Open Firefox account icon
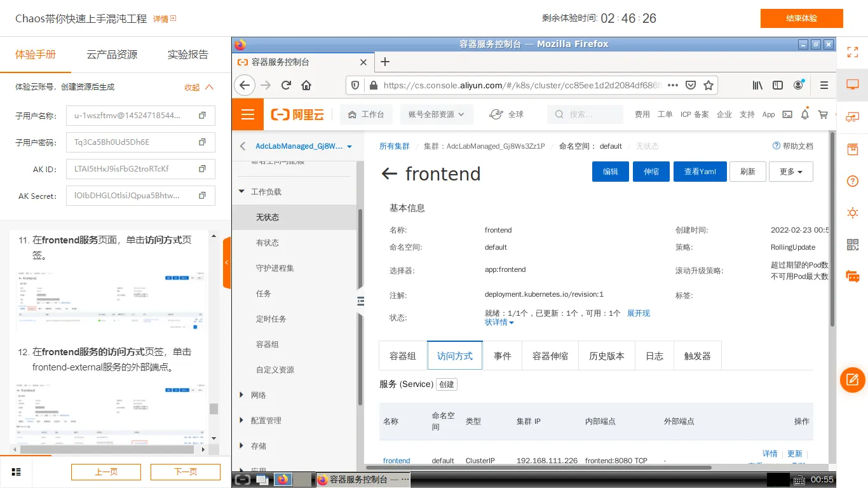 [x=799, y=85]
